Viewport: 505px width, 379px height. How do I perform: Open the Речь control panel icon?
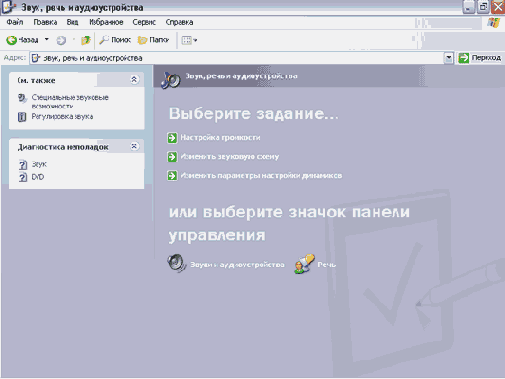[304, 264]
